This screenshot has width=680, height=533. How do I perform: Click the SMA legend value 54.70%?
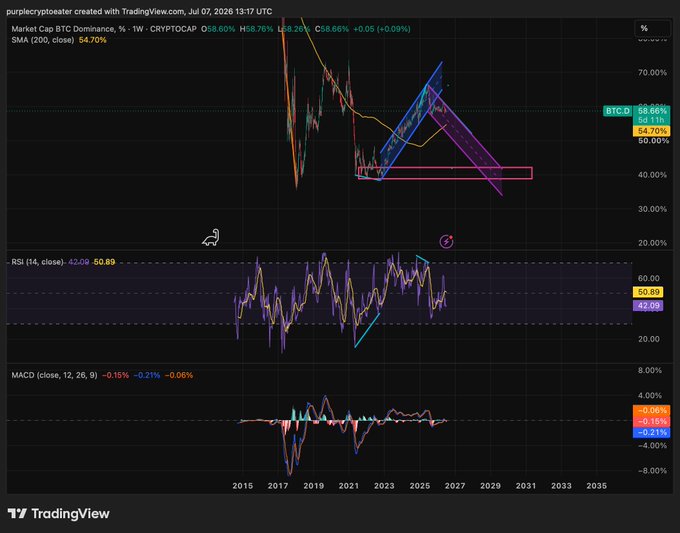coord(92,40)
